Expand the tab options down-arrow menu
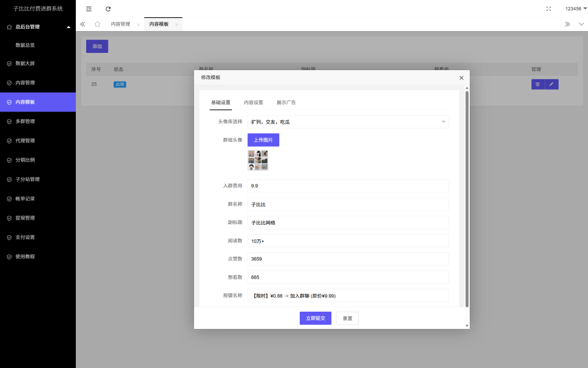Screen dimensions: 588x368 581,24
